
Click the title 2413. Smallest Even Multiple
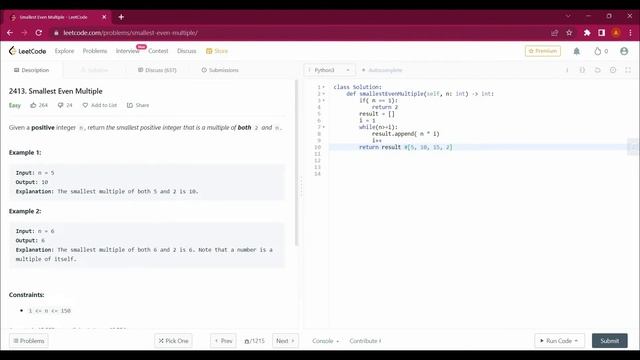pos(56,91)
